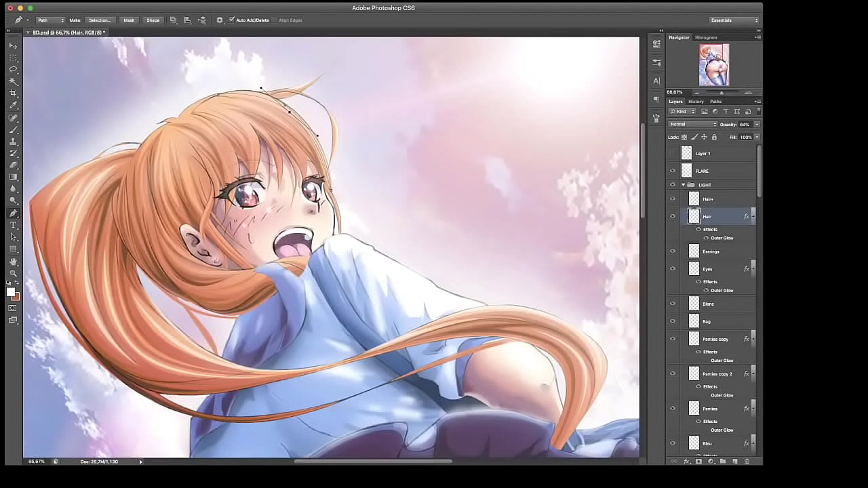Click the Mask button in options bar
The height and width of the screenshot is (488, 868).
129,20
